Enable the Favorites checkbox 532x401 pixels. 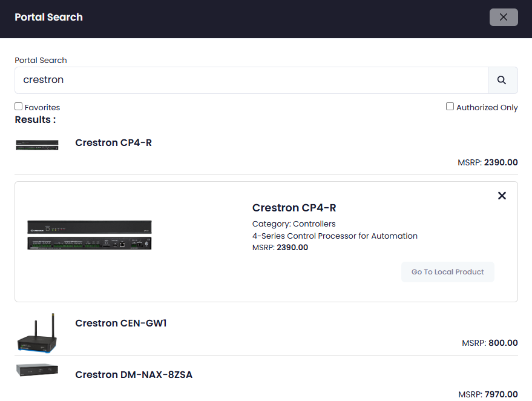[x=19, y=107]
